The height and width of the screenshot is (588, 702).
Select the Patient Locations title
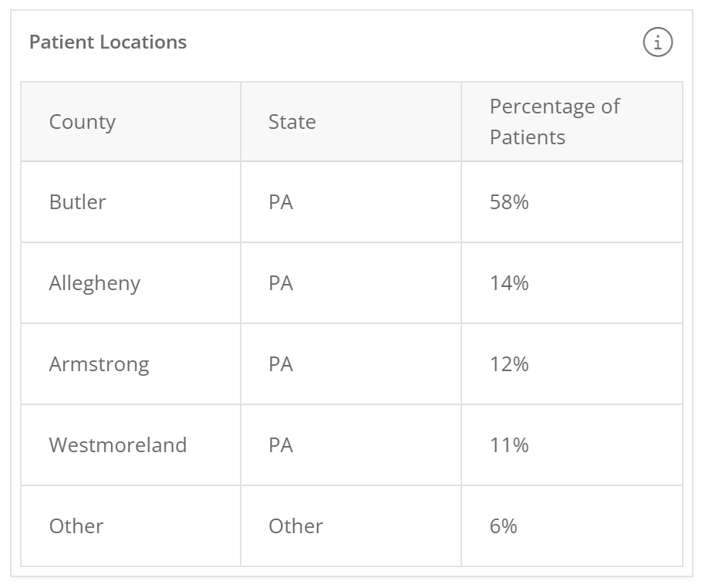[x=108, y=42]
